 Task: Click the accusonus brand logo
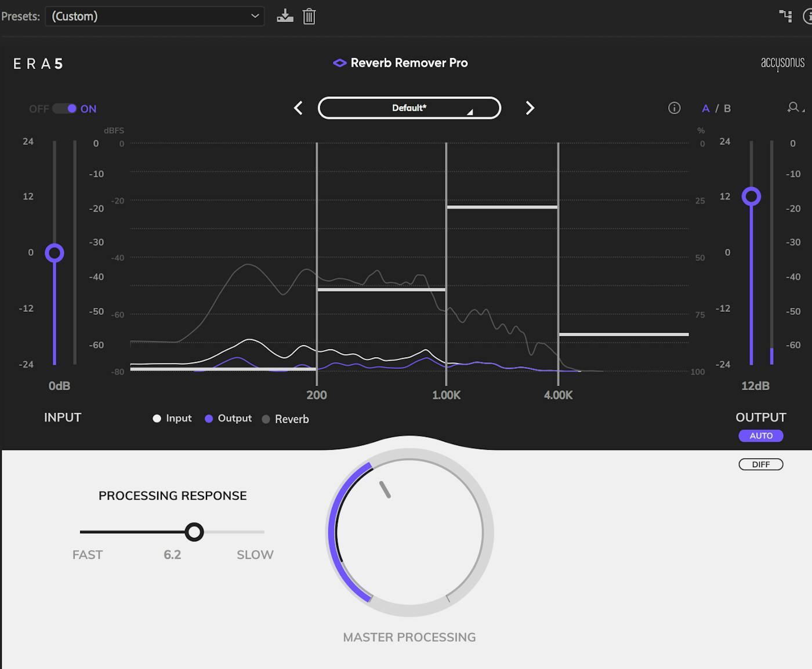pos(782,63)
